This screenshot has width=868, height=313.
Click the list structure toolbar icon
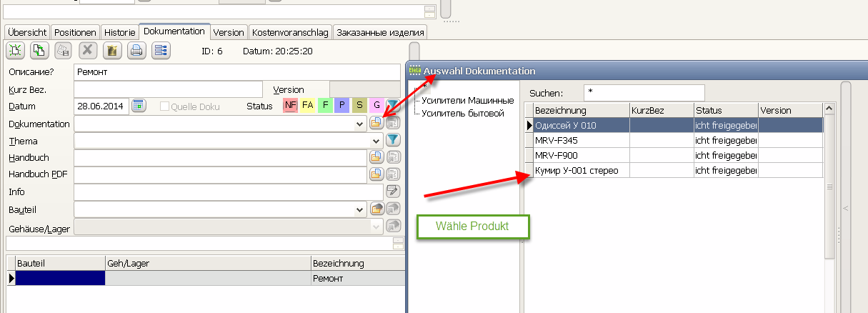tap(161, 50)
